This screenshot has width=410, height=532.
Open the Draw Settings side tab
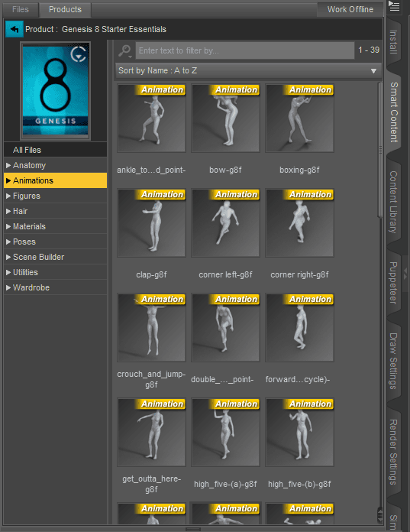tap(393, 361)
